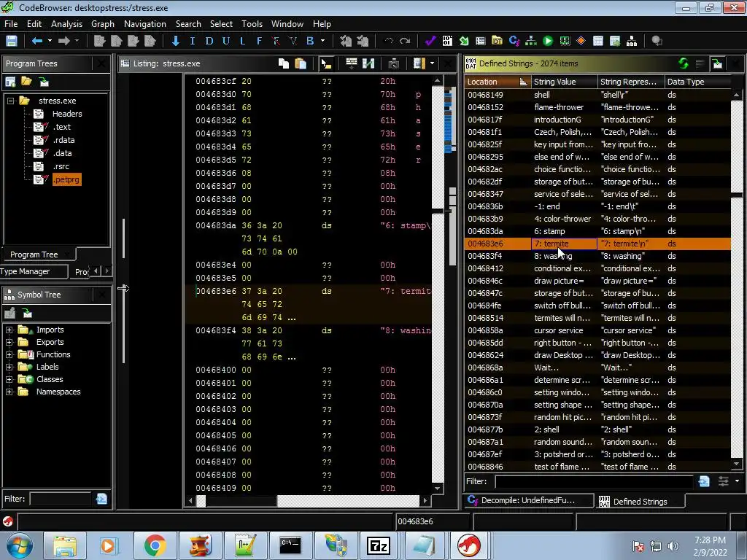
Task: Open the Memory Map chip icon
Action: [565, 41]
